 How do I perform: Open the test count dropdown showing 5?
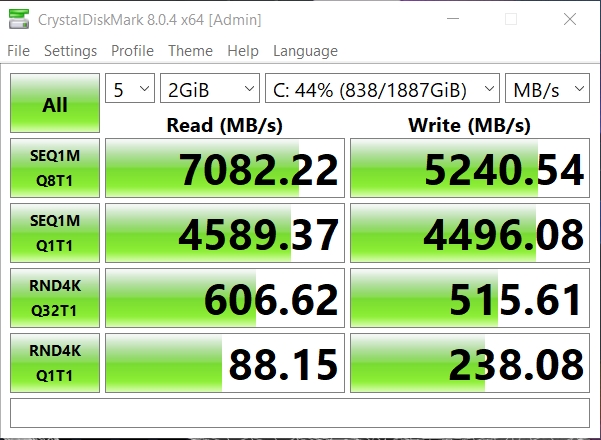tap(130, 90)
